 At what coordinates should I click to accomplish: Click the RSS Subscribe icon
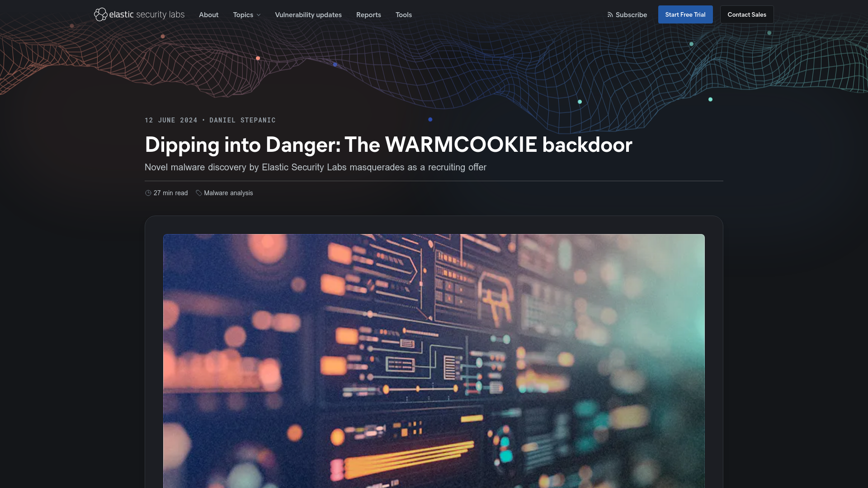[610, 14]
